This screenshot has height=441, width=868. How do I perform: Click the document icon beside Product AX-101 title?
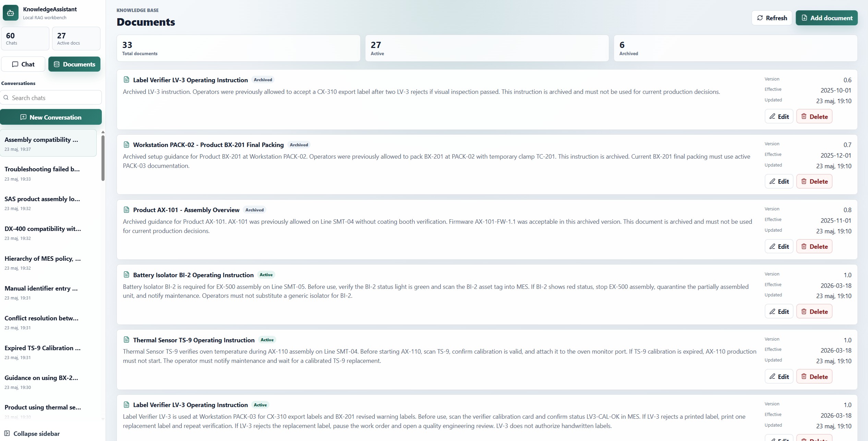pyautogui.click(x=126, y=210)
